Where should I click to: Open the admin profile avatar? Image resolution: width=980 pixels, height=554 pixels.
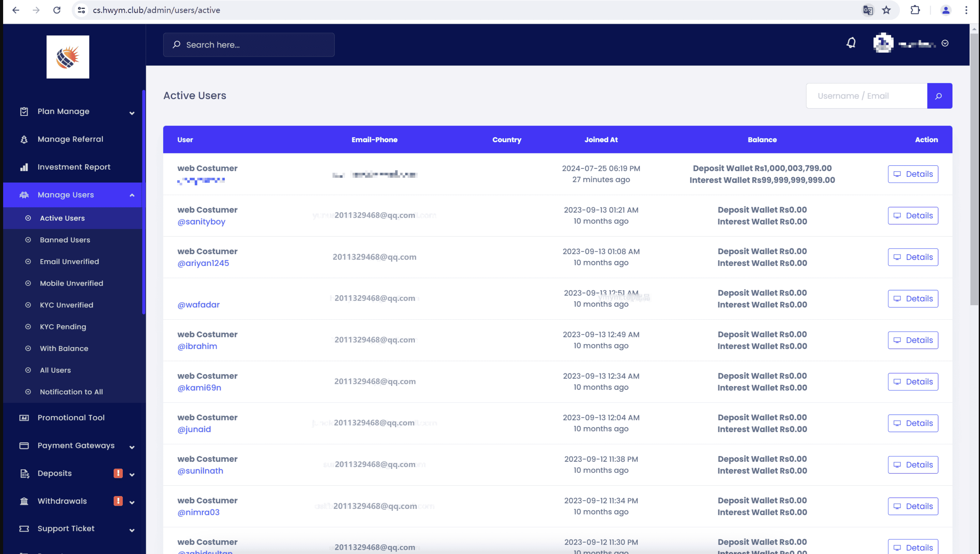883,43
